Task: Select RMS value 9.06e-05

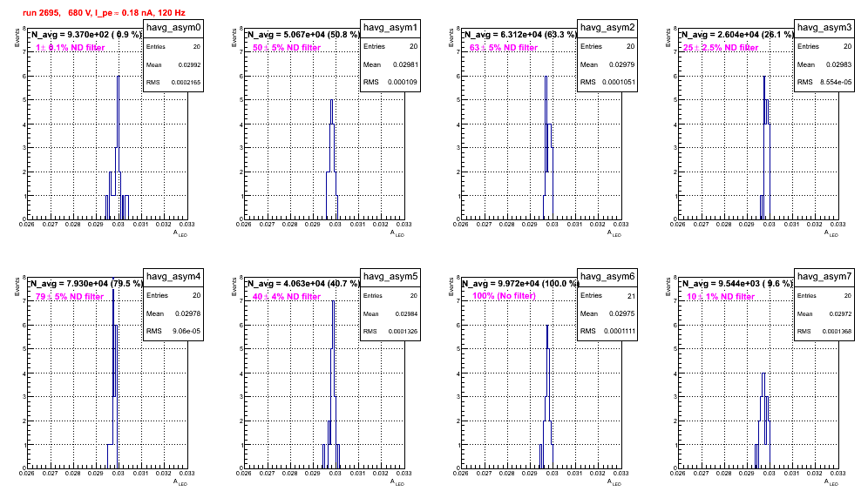Action: pyautogui.click(x=186, y=331)
